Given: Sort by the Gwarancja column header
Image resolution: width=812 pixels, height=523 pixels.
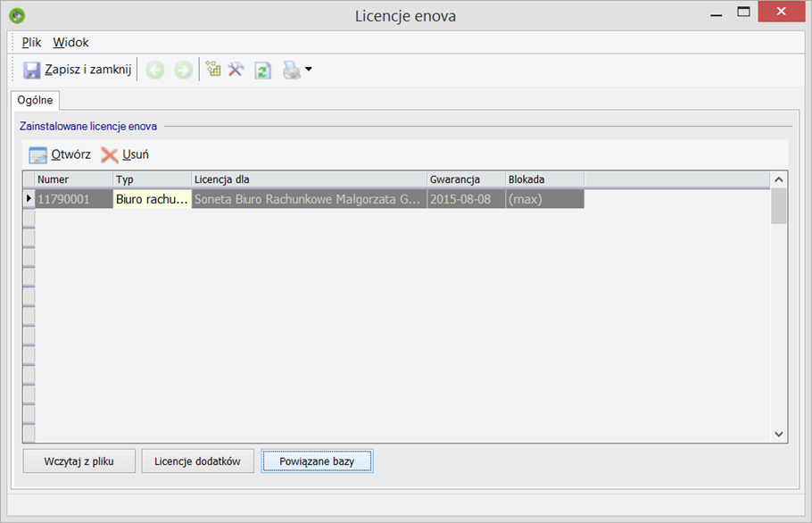Looking at the screenshot, I should click(x=466, y=179).
